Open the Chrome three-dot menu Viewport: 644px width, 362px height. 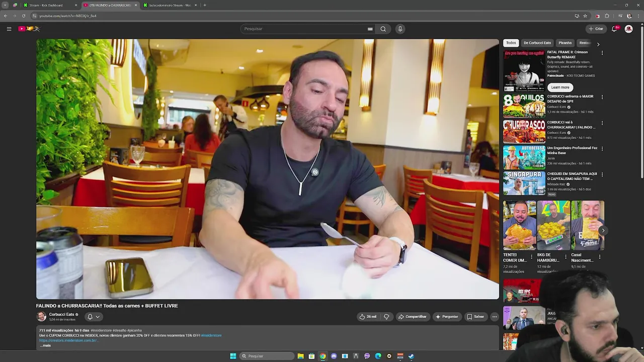click(637, 16)
